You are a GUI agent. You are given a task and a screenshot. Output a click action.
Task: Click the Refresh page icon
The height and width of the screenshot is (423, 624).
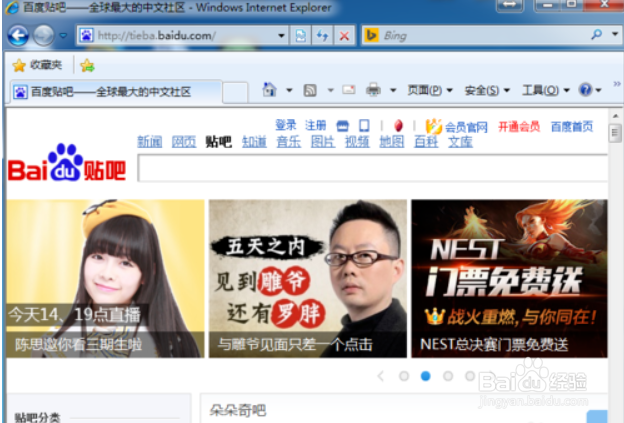(322, 36)
